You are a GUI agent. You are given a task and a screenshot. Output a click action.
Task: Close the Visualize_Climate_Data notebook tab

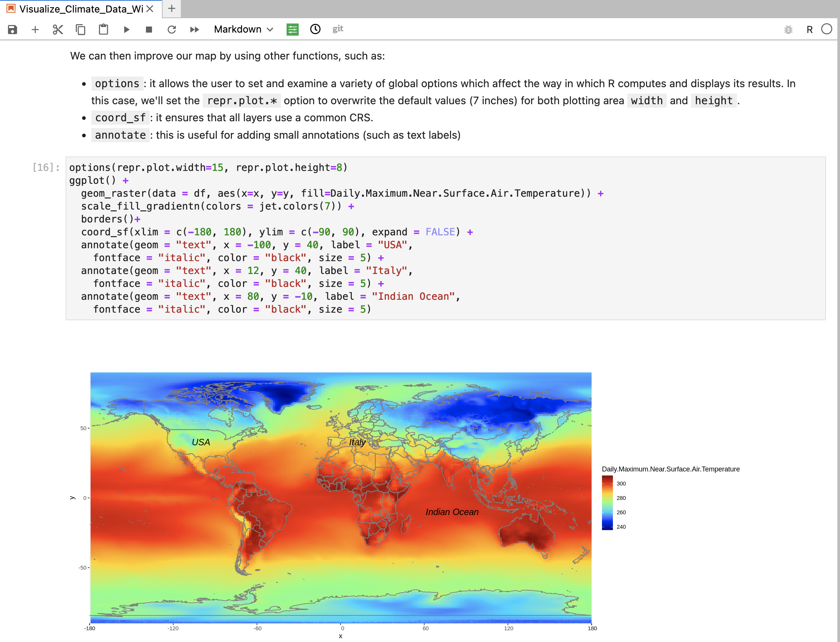150,9
